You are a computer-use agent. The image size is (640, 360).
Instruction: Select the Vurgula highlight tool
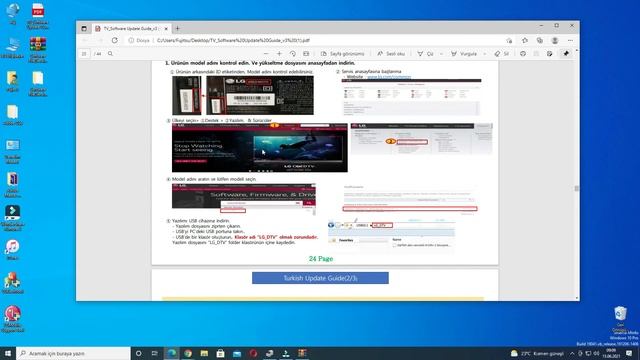464,53
